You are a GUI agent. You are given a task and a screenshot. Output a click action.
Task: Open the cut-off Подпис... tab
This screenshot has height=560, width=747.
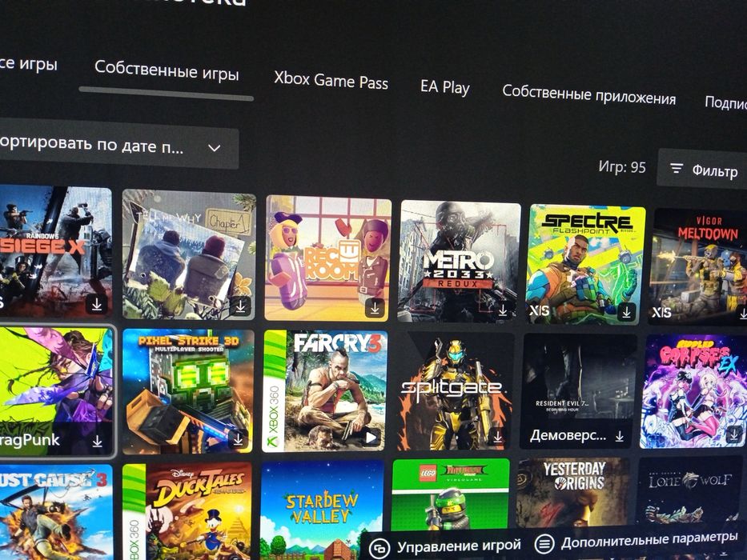tap(725, 102)
